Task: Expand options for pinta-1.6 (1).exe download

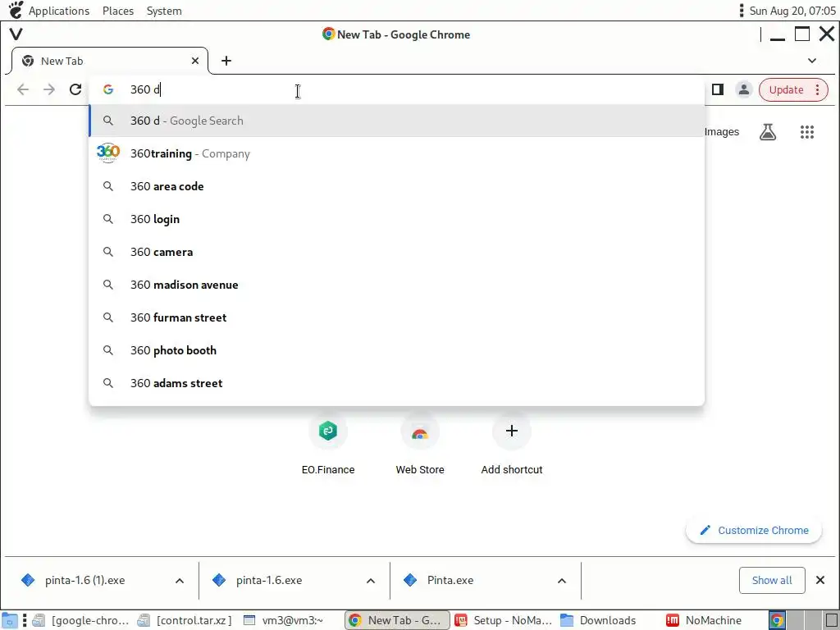Action: coord(180,581)
